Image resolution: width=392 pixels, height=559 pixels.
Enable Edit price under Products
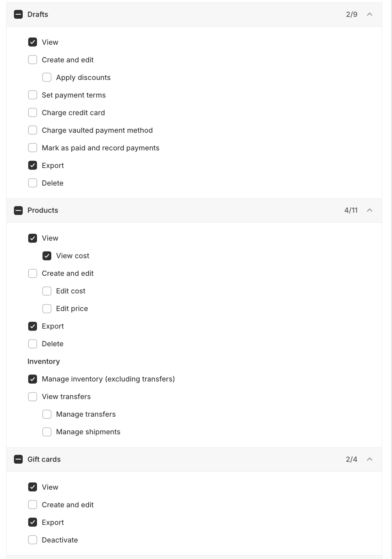(47, 308)
